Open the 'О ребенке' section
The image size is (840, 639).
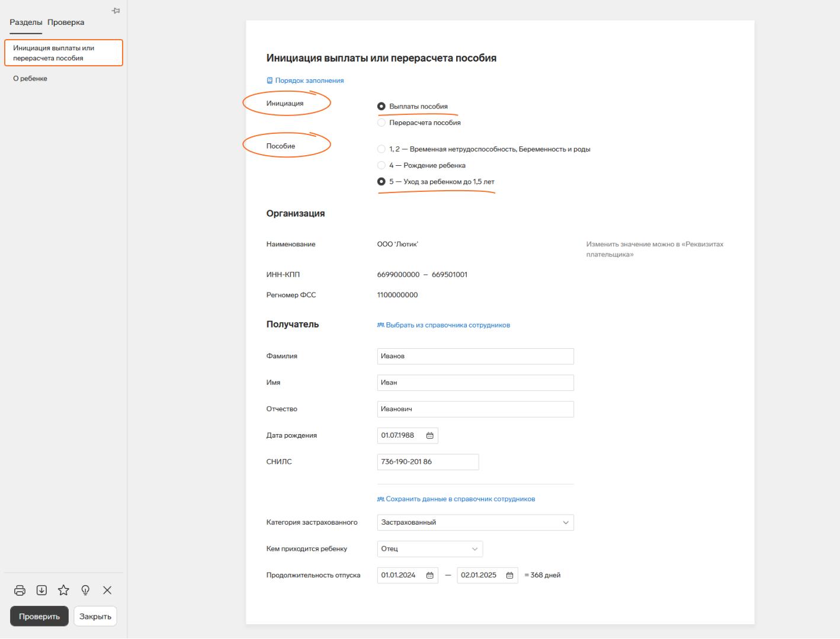[30, 79]
